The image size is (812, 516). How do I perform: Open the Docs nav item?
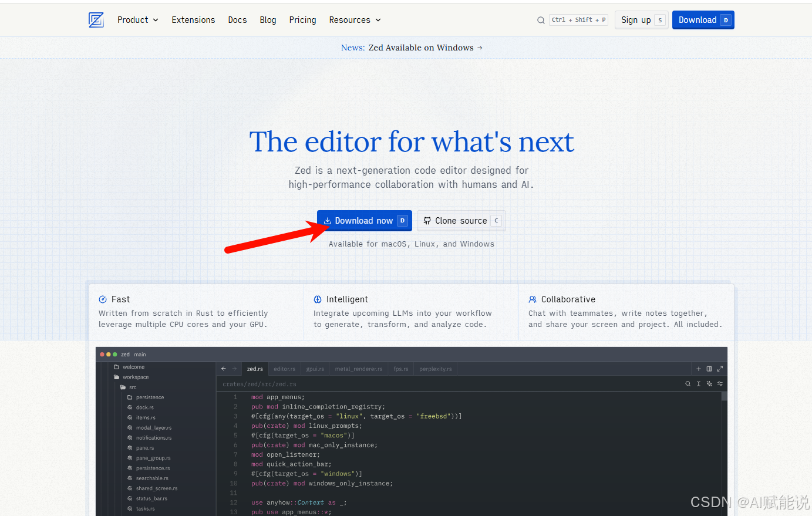pos(237,20)
